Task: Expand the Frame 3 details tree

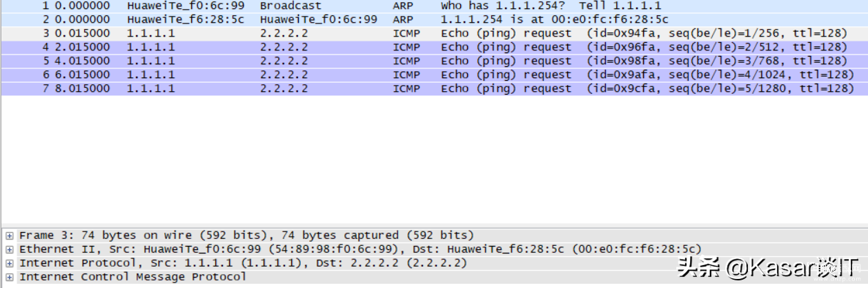Action: (x=10, y=236)
